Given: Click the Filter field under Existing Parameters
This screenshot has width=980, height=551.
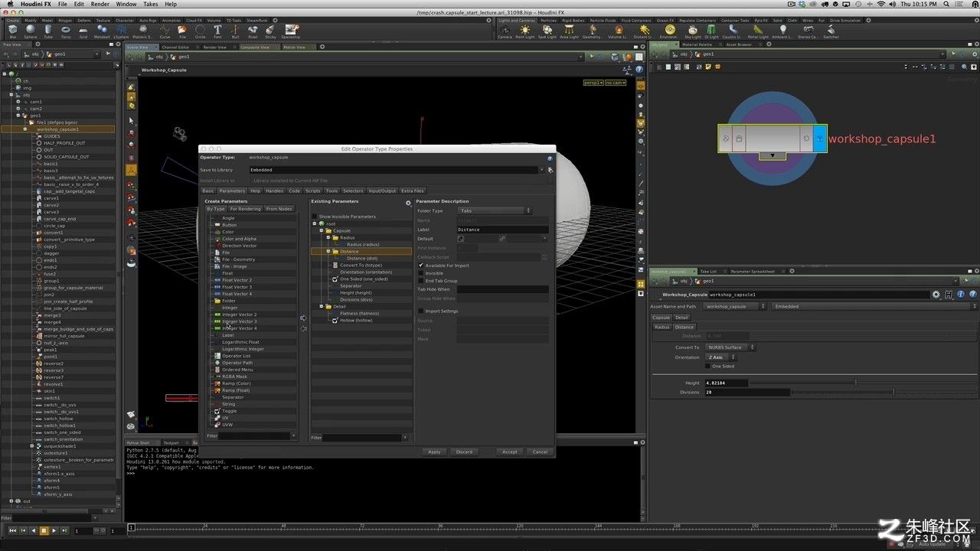Looking at the screenshot, I should tap(361, 438).
